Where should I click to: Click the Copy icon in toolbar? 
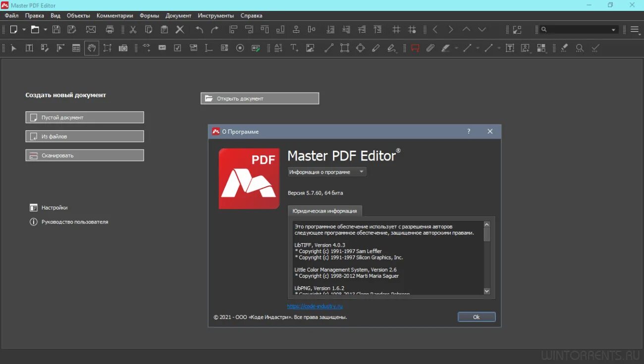pyautogui.click(x=149, y=30)
